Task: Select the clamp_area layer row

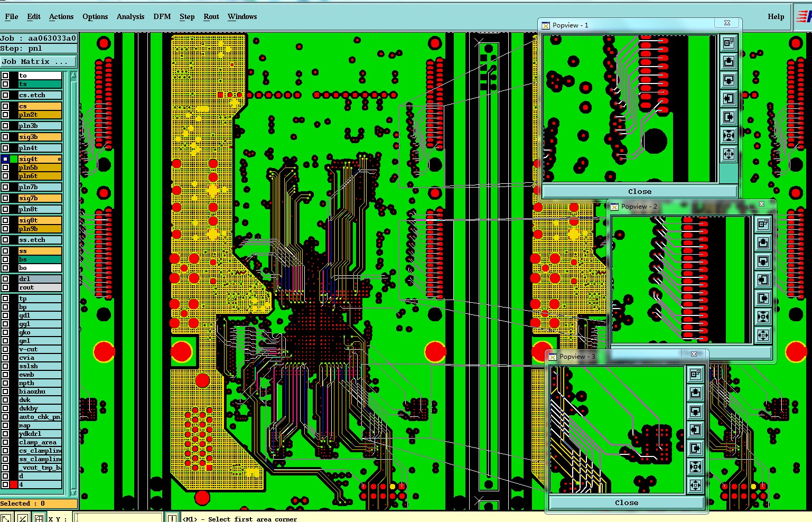Action: (40, 442)
